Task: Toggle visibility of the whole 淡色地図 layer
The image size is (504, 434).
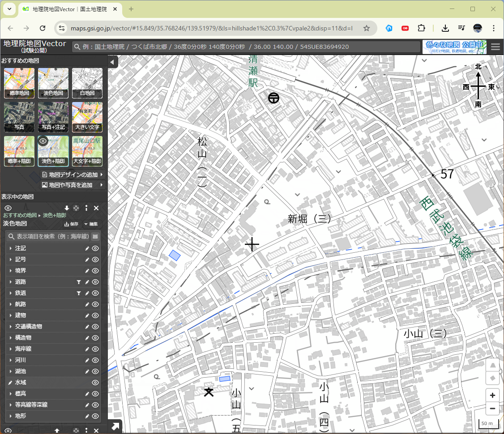Action: point(8,208)
